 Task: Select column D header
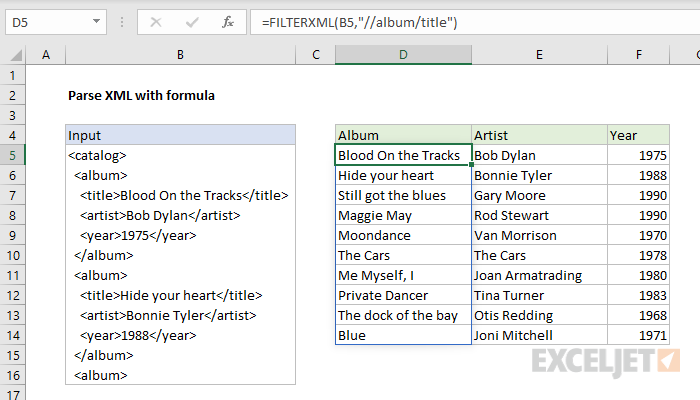coord(403,55)
